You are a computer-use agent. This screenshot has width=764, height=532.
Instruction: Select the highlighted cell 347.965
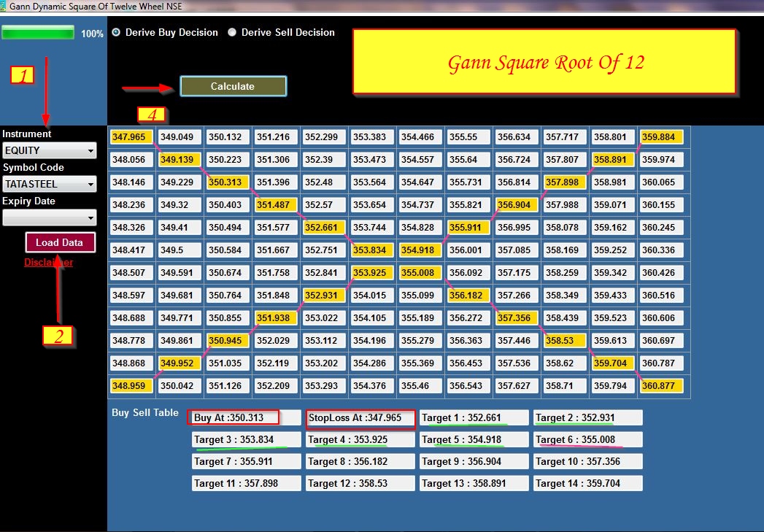pos(131,136)
